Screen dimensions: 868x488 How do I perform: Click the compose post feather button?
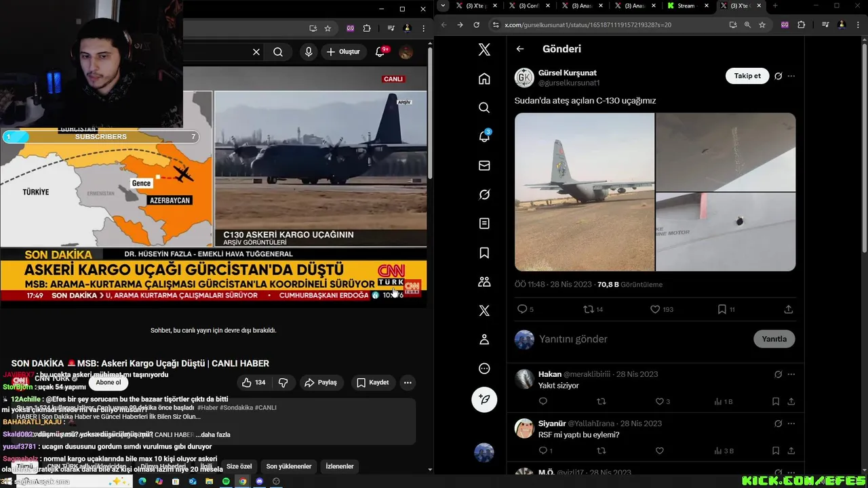coord(484,399)
